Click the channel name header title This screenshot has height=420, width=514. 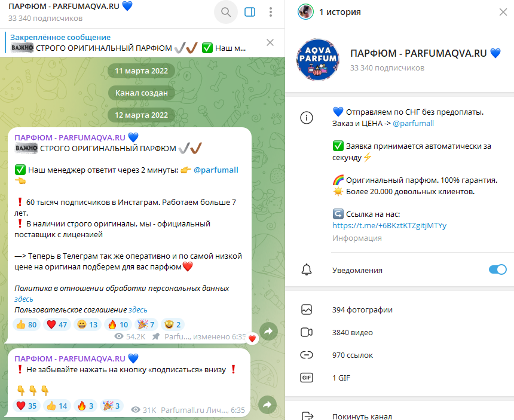71,6
